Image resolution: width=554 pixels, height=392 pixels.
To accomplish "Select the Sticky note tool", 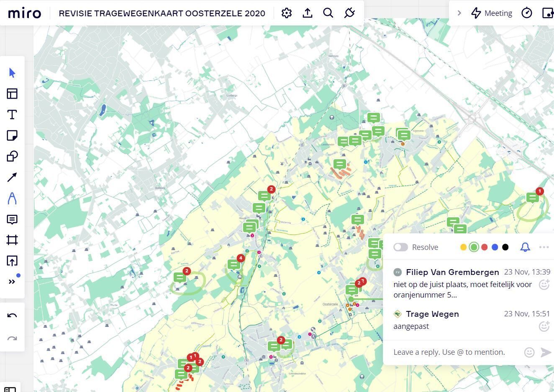I will click(x=12, y=135).
